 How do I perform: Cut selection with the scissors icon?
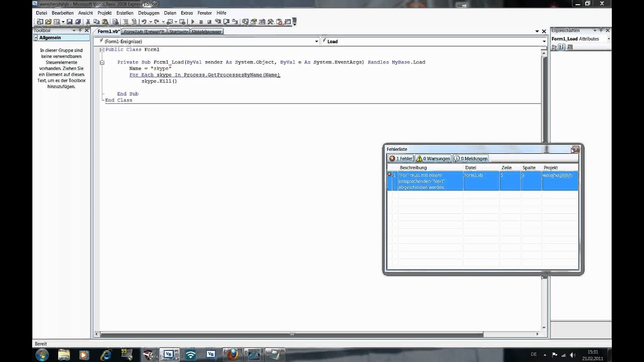point(88,22)
